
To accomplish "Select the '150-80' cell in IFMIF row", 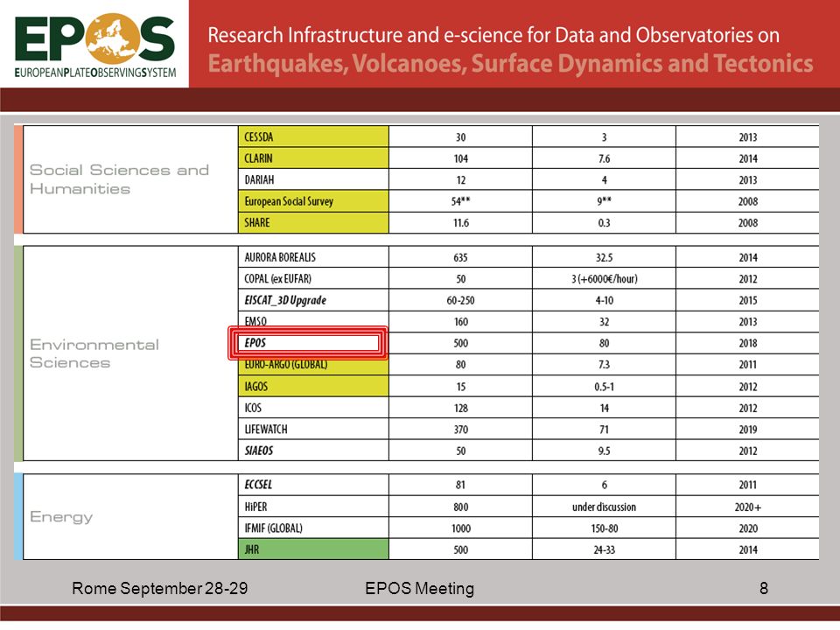I will pos(605,528).
